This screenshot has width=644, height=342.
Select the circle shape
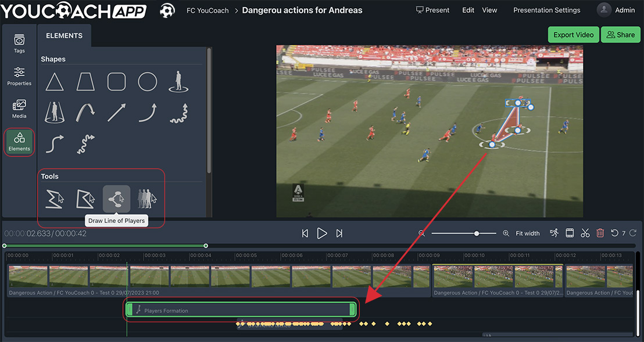[x=148, y=82]
